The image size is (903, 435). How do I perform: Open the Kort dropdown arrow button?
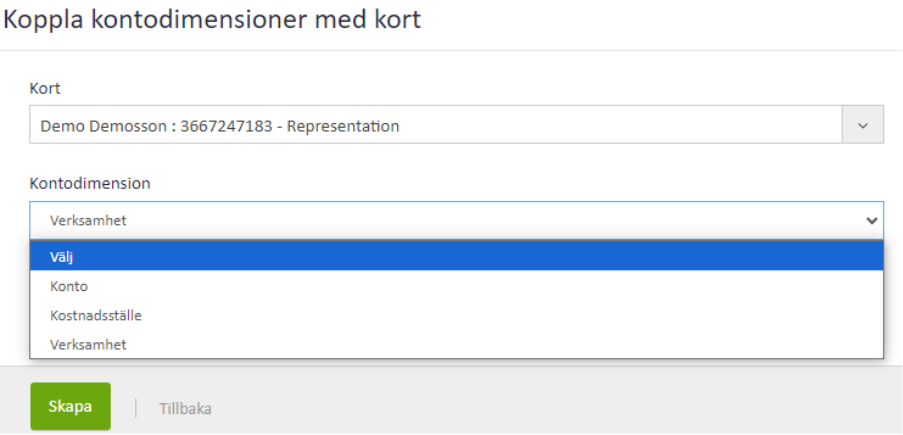[863, 126]
